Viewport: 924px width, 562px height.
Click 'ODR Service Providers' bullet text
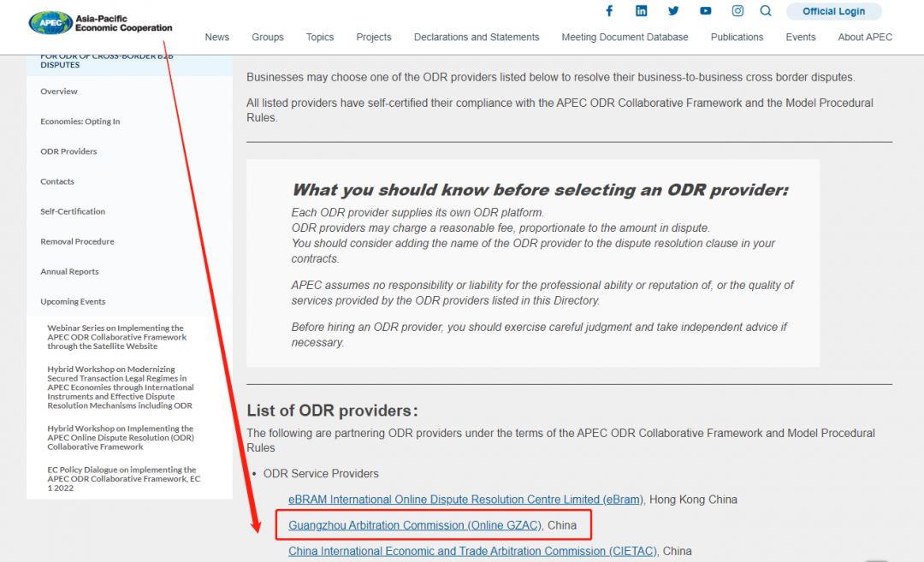click(x=321, y=474)
